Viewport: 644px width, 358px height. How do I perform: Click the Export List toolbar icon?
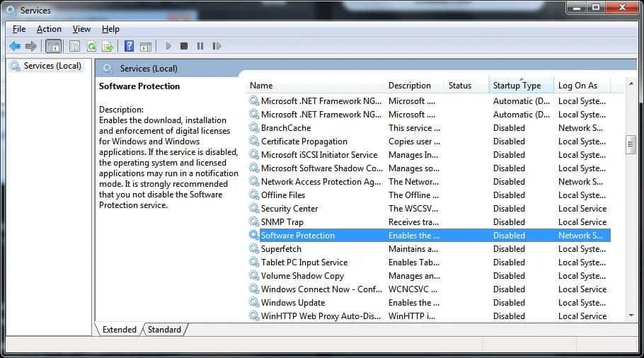pos(108,47)
